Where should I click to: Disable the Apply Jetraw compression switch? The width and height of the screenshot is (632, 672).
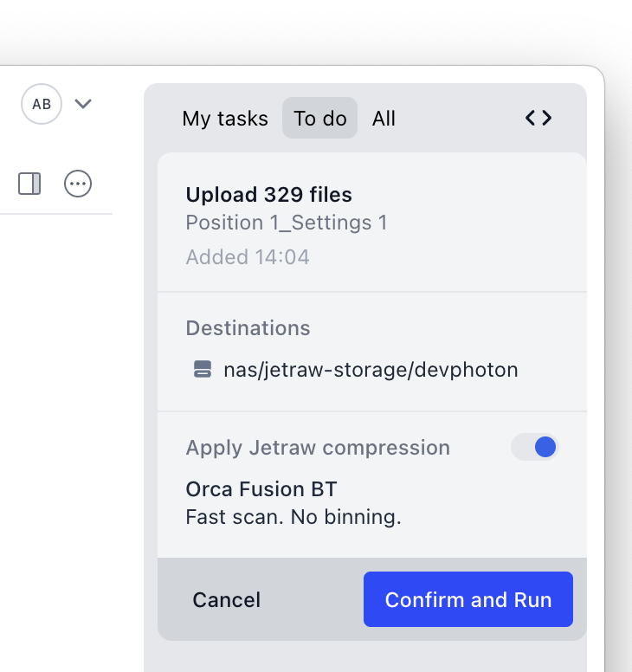(x=534, y=447)
